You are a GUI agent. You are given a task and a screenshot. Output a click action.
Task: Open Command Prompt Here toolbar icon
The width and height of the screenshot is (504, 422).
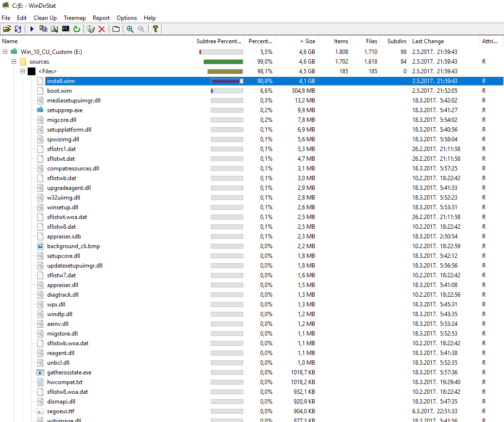coord(66,29)
